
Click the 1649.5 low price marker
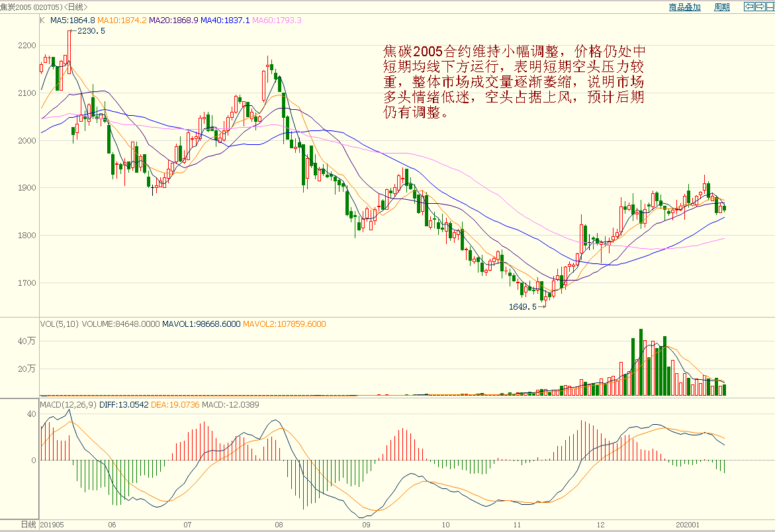click(x=522, y=307)
